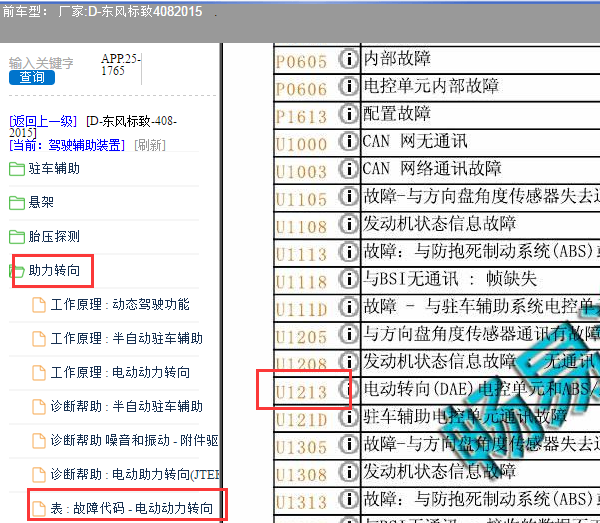Click document icon beside 工作原理：电动动力转向

39,373
